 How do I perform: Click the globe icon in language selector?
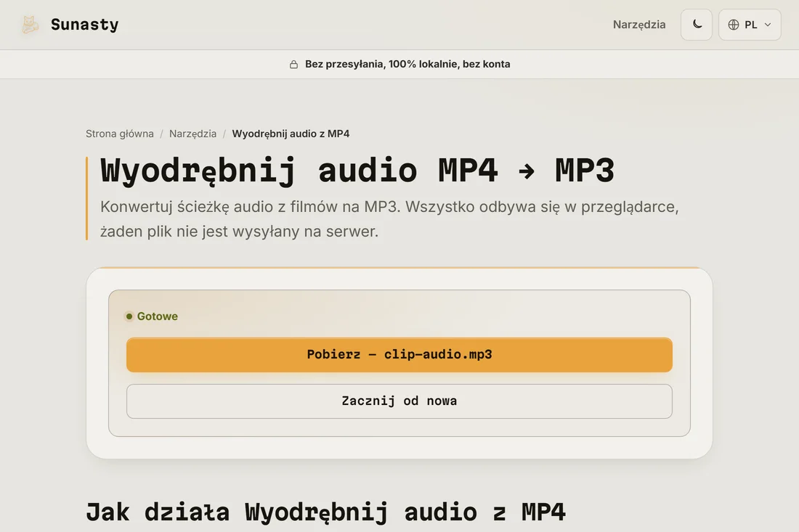click(734, 25)
